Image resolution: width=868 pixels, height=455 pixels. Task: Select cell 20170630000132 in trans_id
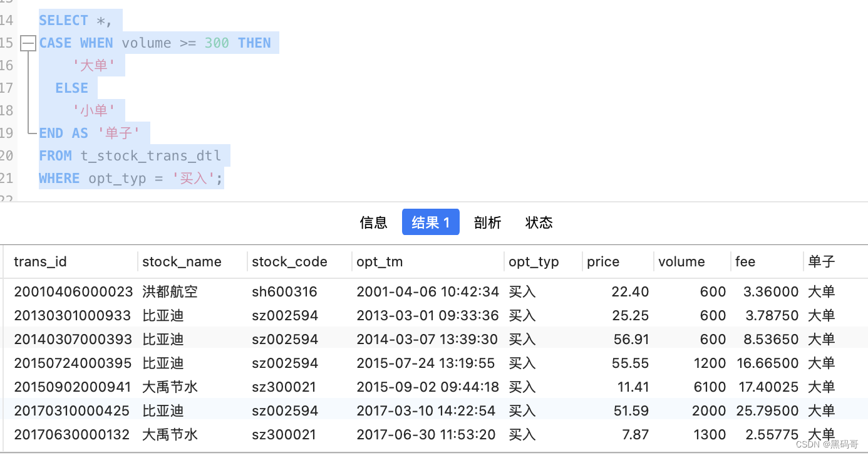[x=71, y=434]
